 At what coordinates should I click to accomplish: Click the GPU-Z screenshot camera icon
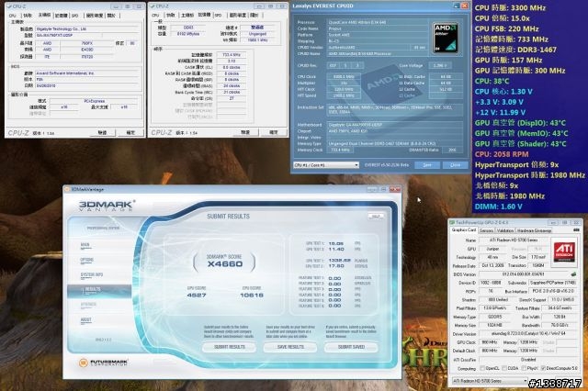(x=576, y=230)
